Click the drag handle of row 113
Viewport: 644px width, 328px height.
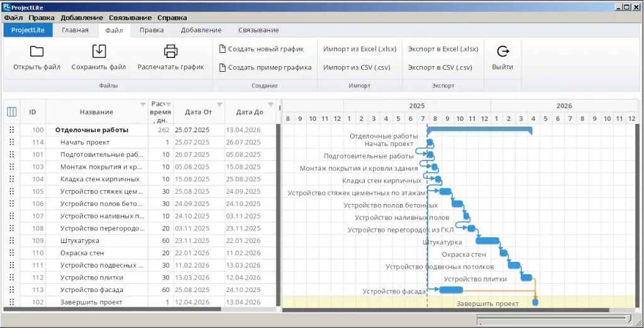pos(11,290)
